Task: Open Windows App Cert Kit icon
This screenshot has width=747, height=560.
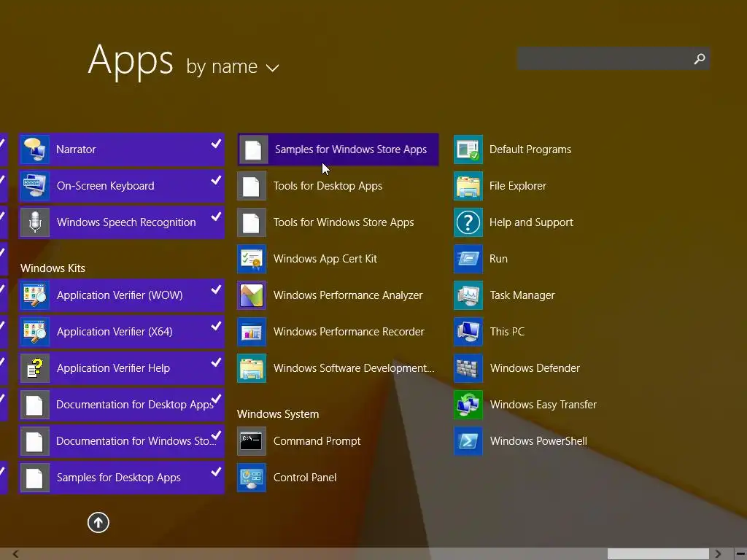Action: point(252,259)
